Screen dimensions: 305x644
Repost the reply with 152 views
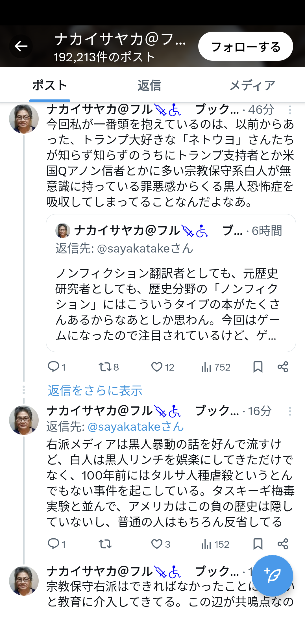105,544
